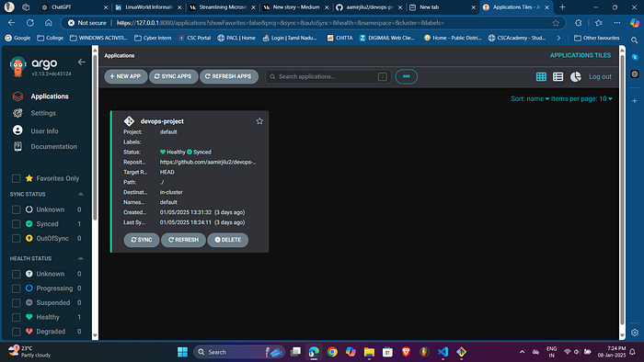Viewport: 644px width, 362px height.
Task: Go back with browser back arrow
Action: point(11,23)
